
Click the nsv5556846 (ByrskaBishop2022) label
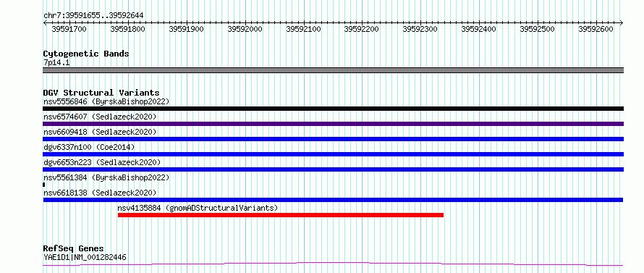106,101
